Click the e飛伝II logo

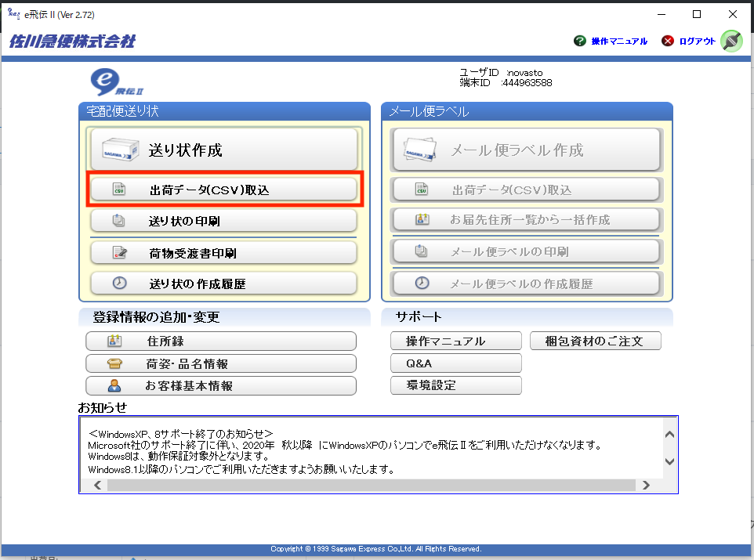(x=116, y=82)
